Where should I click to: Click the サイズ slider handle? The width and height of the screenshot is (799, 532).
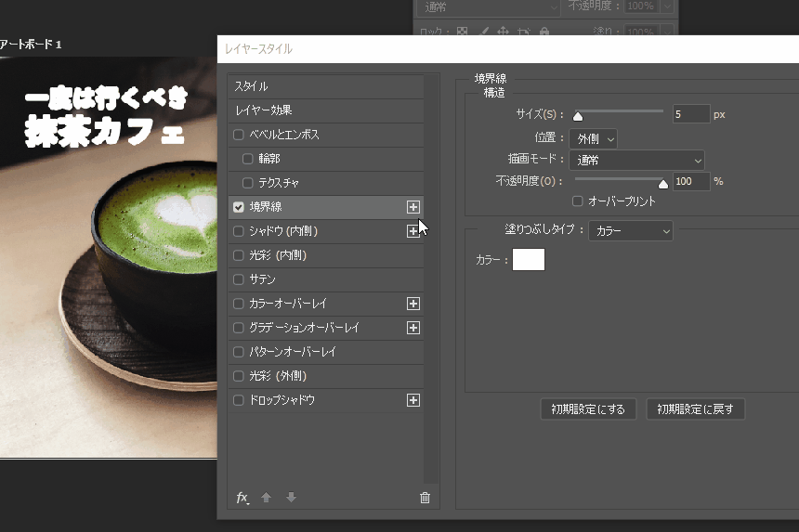click(x=578, y=117)
